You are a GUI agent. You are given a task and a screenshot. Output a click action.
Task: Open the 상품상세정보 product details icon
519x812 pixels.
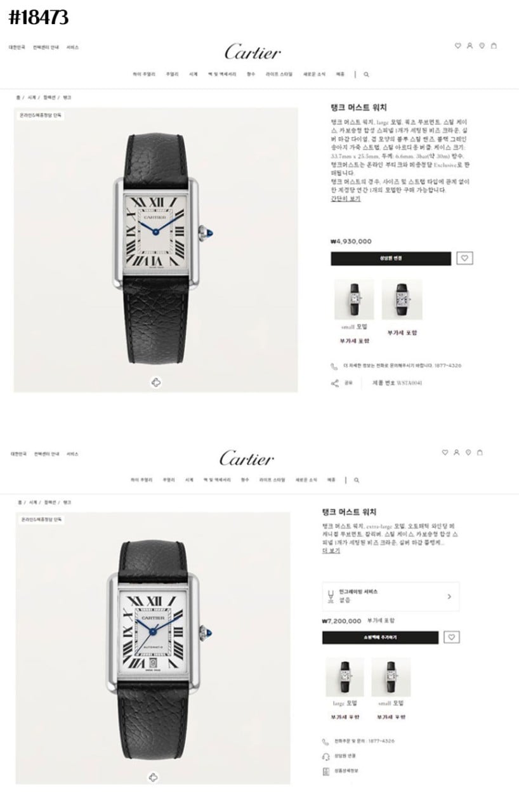pyautogui.click(x=325, y=771)
